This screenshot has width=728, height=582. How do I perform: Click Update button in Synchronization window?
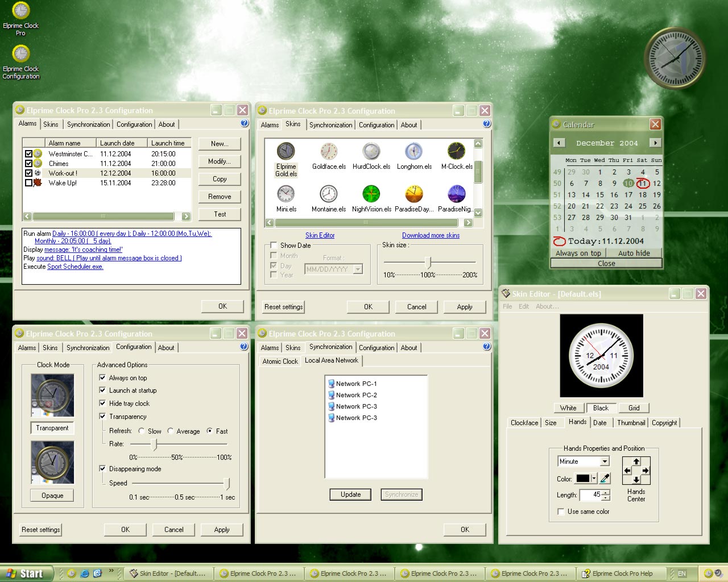tap(350, 494)
